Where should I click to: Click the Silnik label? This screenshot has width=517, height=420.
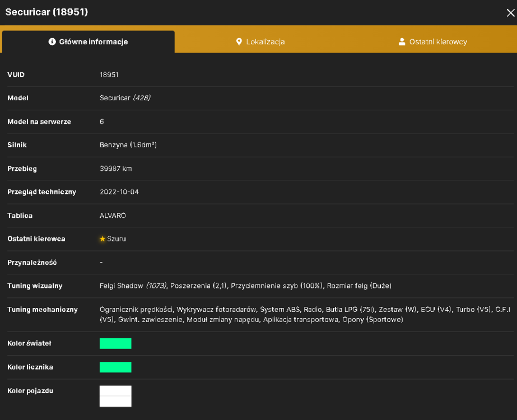point(17,145)
